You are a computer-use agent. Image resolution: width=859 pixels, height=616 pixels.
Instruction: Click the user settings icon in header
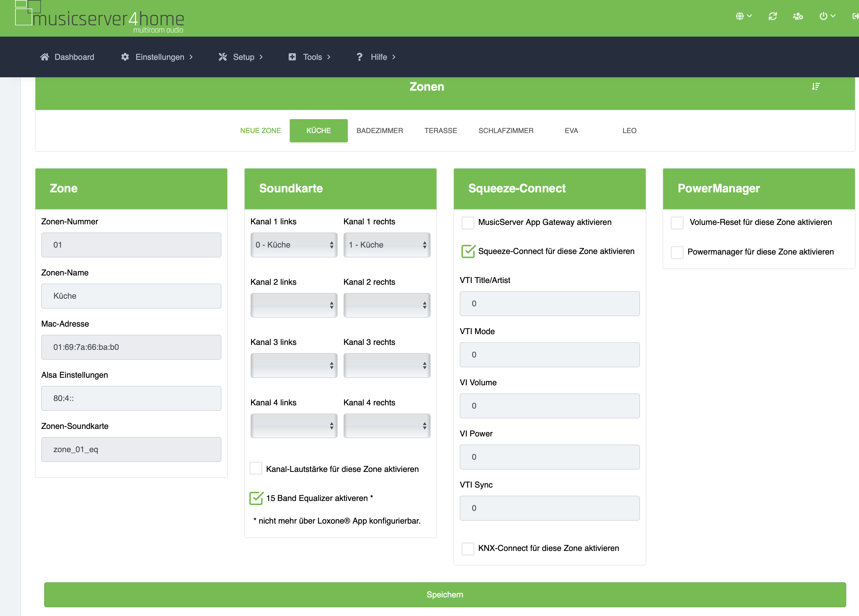[798, 16]
